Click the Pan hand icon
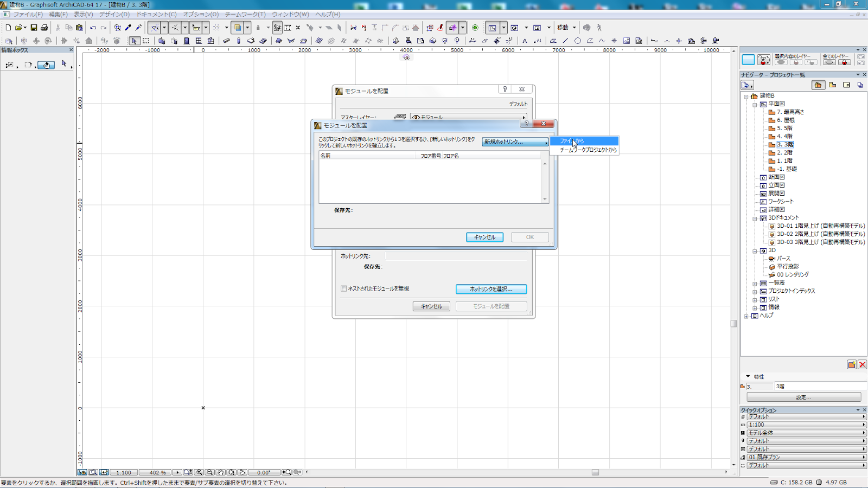This screenshot has height=488, width=868. click(221, 472)
